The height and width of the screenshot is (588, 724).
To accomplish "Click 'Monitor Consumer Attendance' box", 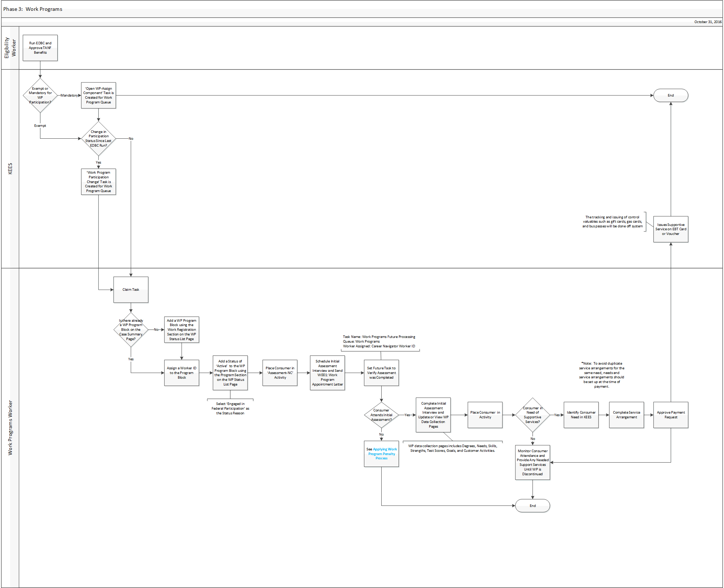I will (x=533, y=463).
